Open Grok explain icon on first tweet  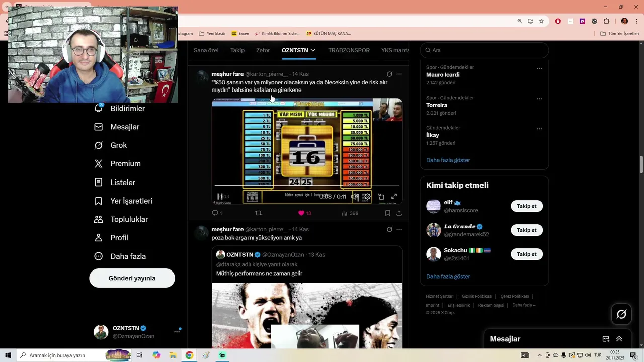pos(389,74)
